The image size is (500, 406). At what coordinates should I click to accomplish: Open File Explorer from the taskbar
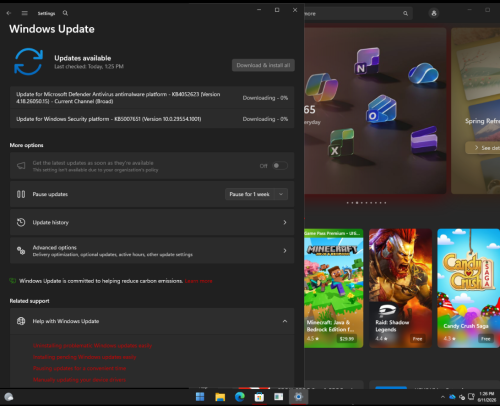220,397
